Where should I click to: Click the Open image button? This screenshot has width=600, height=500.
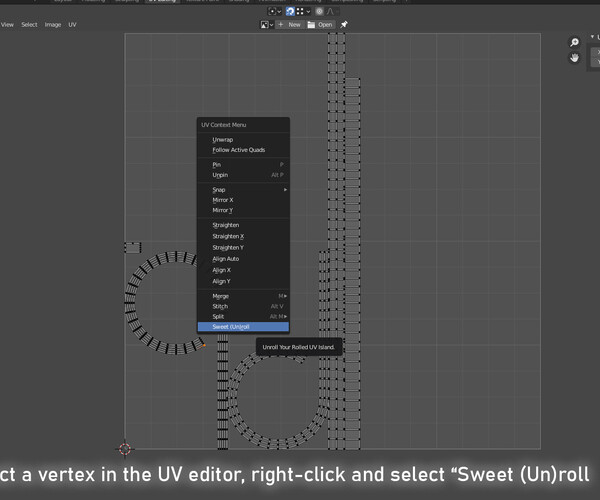coord(321,25)
